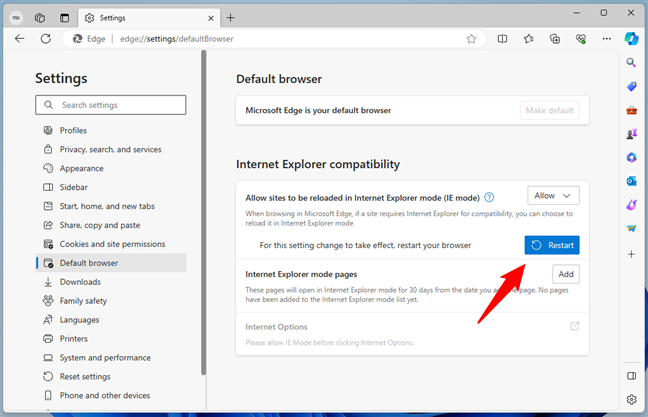Viewport: 648px width, 417px height.
Task: Open sidebar settings gear at bottom
Action: 631,399
